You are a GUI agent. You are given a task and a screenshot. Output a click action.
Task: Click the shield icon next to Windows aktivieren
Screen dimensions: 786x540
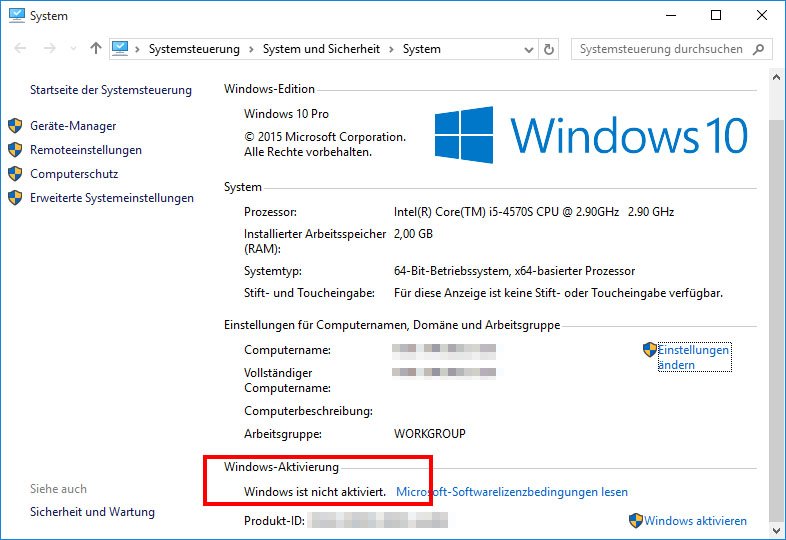(635, 521)
